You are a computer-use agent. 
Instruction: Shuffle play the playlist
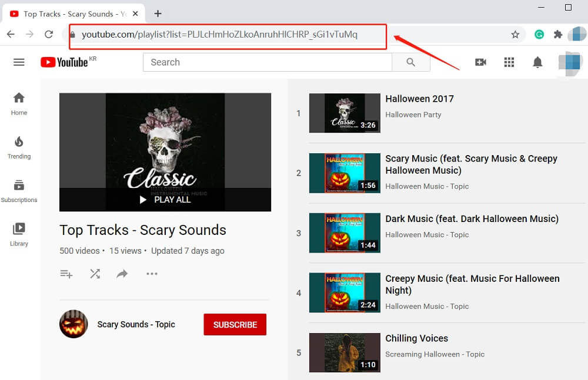coord(95,274)
